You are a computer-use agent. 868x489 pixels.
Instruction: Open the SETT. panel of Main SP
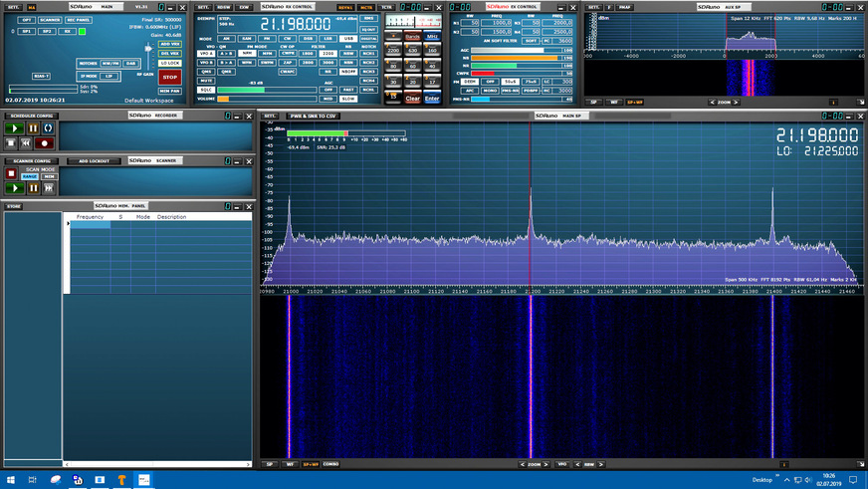click(x=270, y=117)
